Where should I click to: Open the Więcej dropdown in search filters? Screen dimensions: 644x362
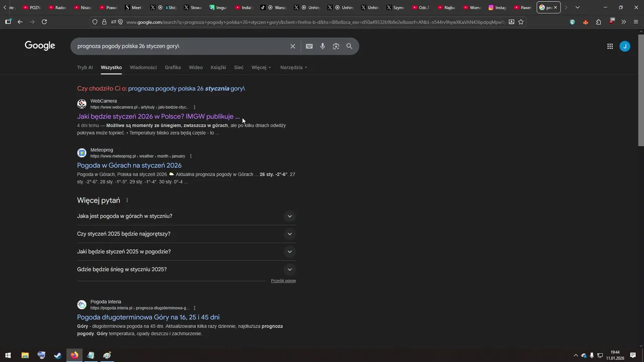pyautogui.click(x=261, y=67)
